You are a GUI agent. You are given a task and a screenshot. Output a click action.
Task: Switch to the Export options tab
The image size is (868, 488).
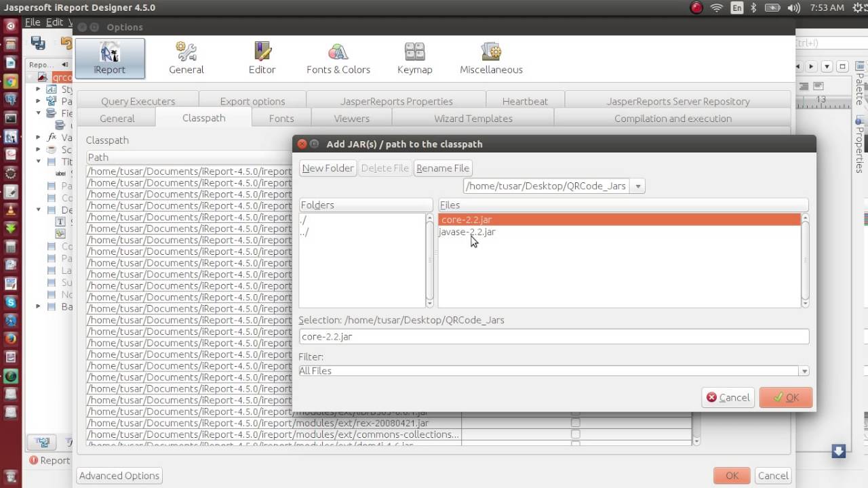click(x=252, y=101)
